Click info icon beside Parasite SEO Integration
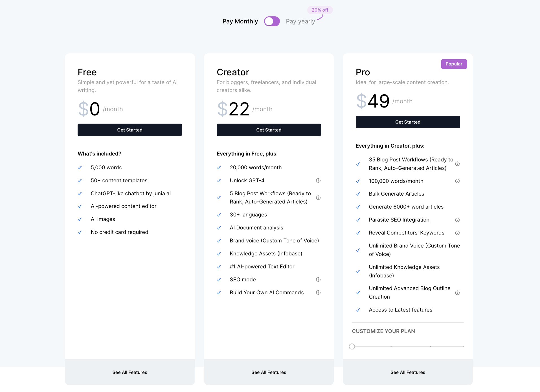 (x=457, y=220)
